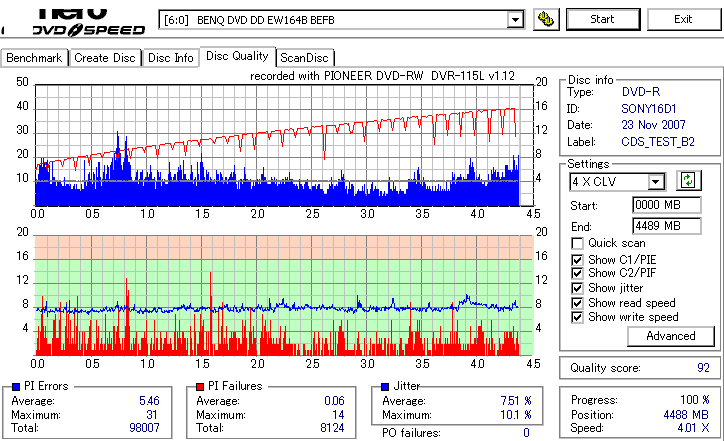
Task: Uncheck Show write speed
Action: click(577, 317)
